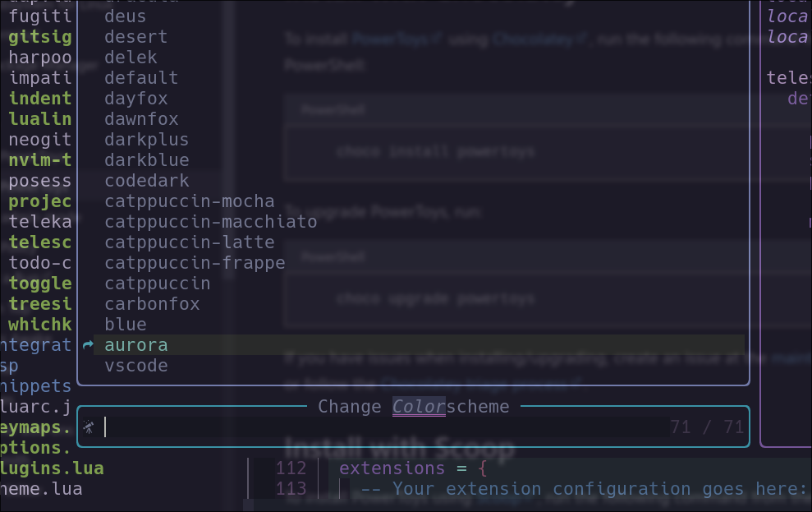
Task: Open gitsig file in the file tree
Action: pos(40,37)
